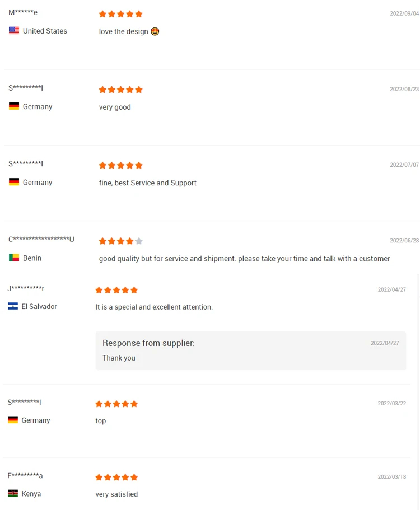Open reviewer J**********r's name

[26, 288]
